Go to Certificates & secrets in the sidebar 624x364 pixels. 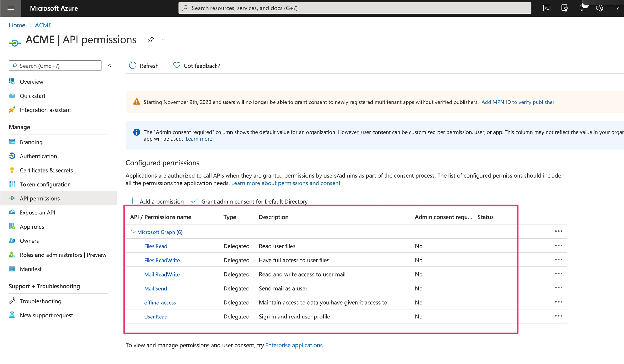coord(46,170)
